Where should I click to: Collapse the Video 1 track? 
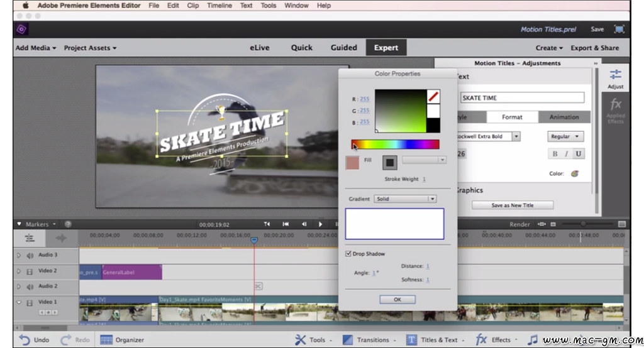pos(19,302)
